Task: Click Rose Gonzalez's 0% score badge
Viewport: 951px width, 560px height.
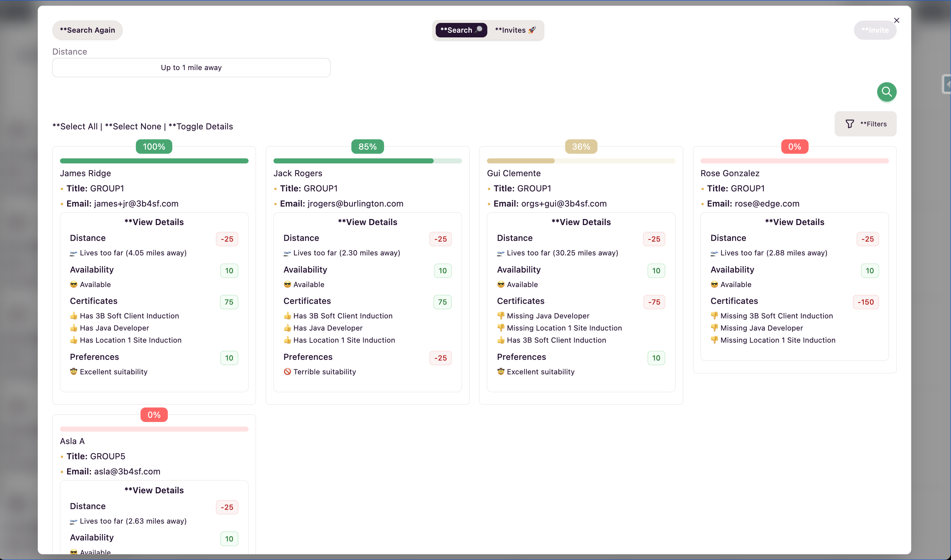Action: (794, 147)
